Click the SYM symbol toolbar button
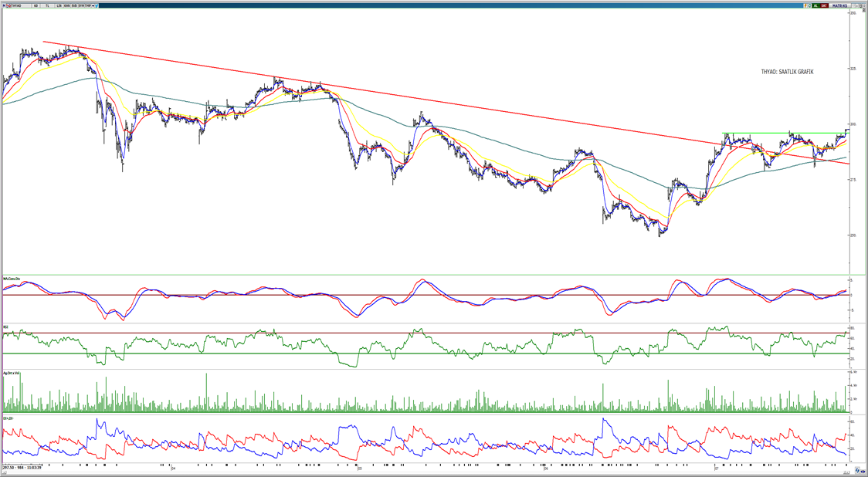The height and width of the screenshot is (477, 868). [x=81, y=5]
